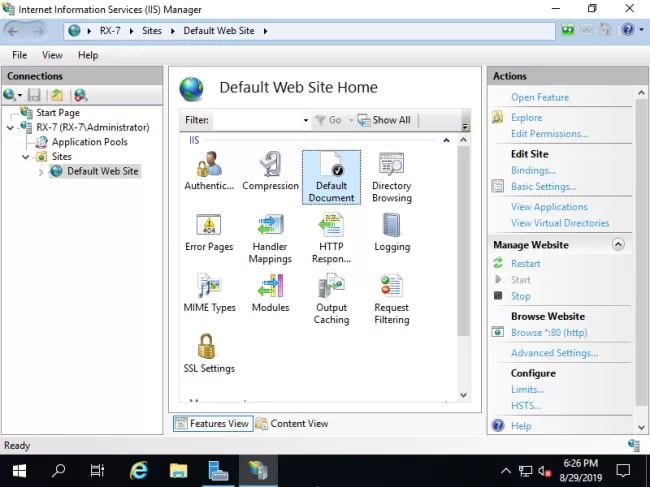The width and height of the screenshot is (650, 487).
Task: Expand the Default Web Site node arrow
Action: (41, 172)
